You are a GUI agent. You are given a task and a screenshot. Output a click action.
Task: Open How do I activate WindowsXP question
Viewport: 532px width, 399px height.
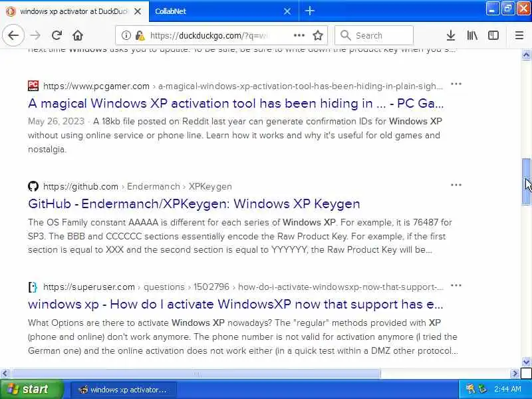point(235,304)
